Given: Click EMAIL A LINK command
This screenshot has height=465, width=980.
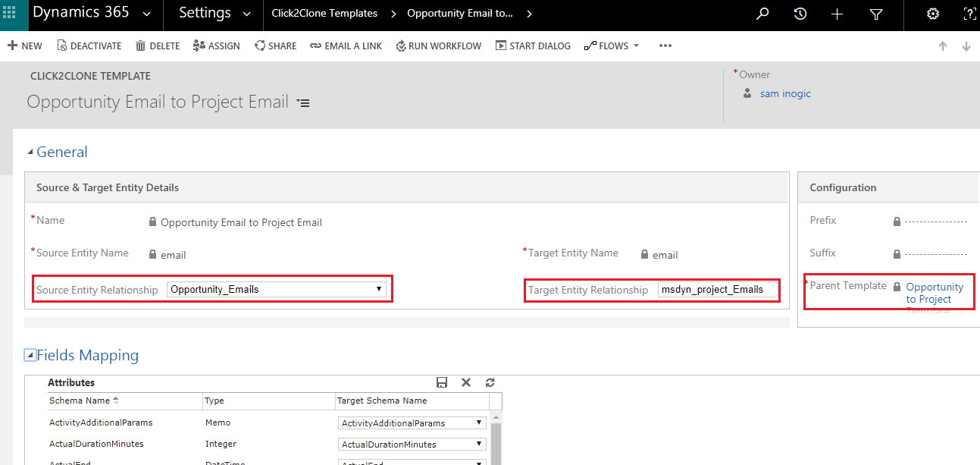Looking at the screenshot, I should pyautogui.click(x=346, y=46).
